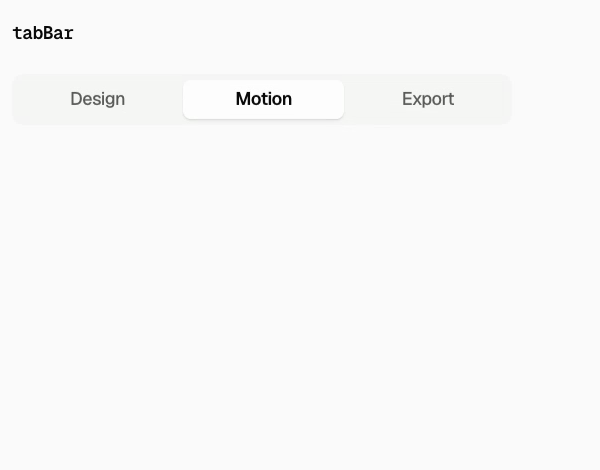Screen dimensions: 600x470
Task: Choose the Export segment option
Action: (428, 99)
